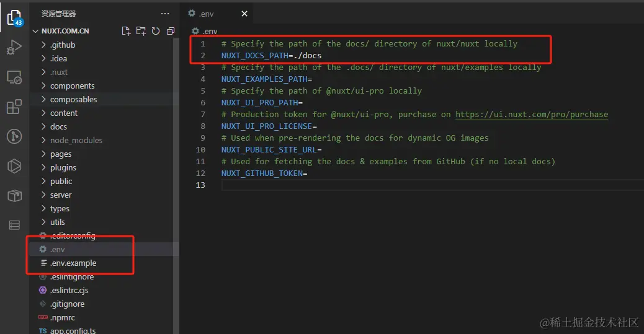The height and width of the screenshot is (334, 644).
Task: Collapse all folders in the Explorer
Action: pos(171,31)
